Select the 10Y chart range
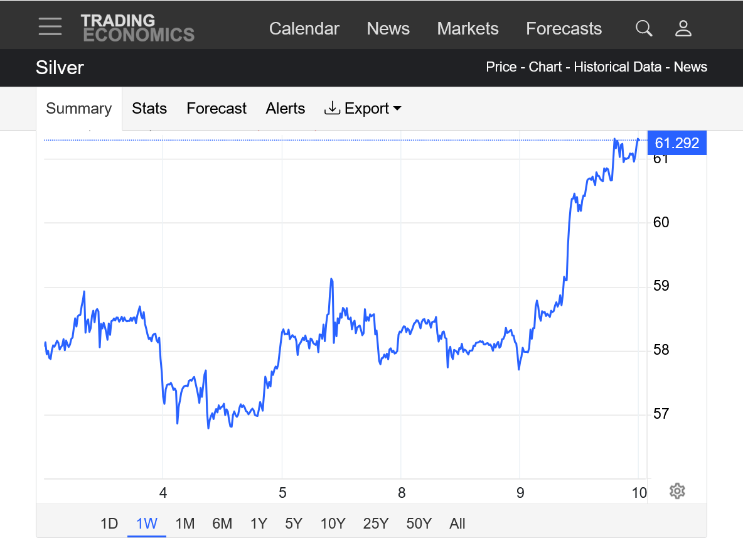 point(333,524)
